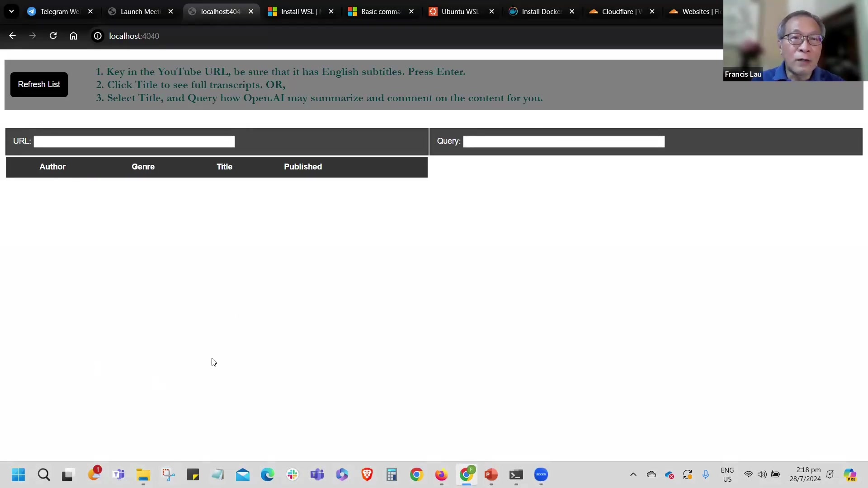The image size is (868, 488).
Task: Open the volume control in the tray
Action: [x=762, y=474]
